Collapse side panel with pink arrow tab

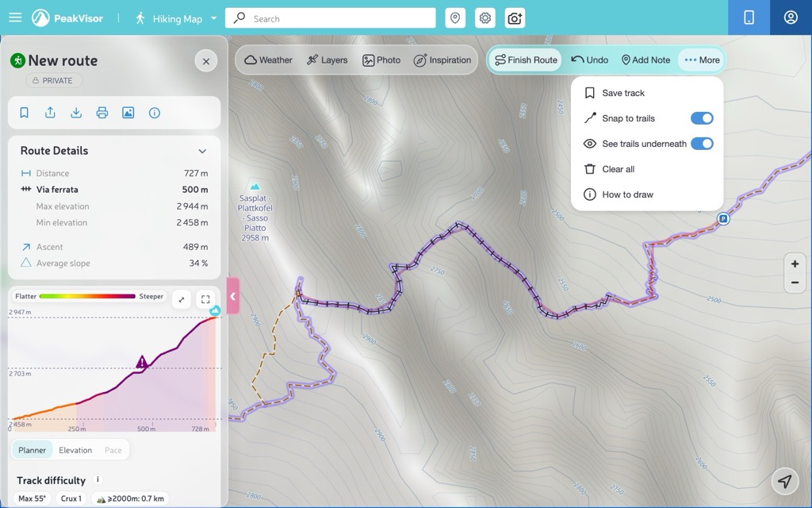pos(233,296)
